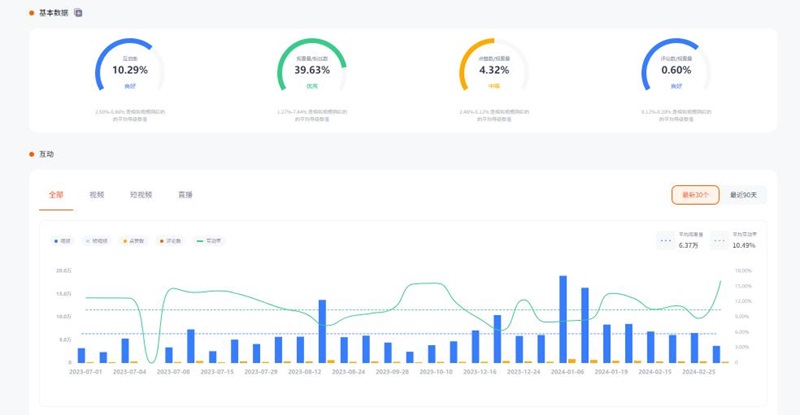Click the copy icon beside 基本数据
This screenshot has height=415, width=800.
79,13
